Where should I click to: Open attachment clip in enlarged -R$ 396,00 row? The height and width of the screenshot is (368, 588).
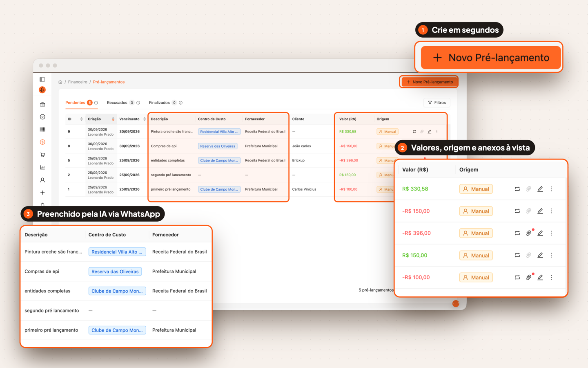529,233
